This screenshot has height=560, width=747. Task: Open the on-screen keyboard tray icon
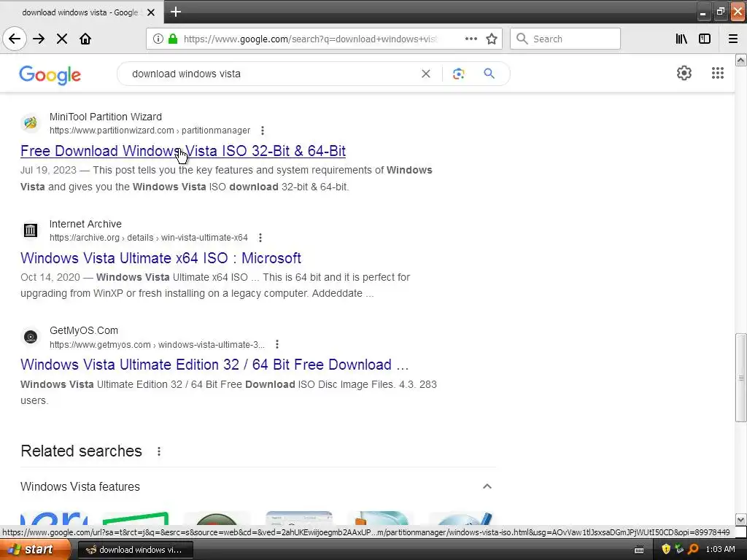[x=639, y=550]
